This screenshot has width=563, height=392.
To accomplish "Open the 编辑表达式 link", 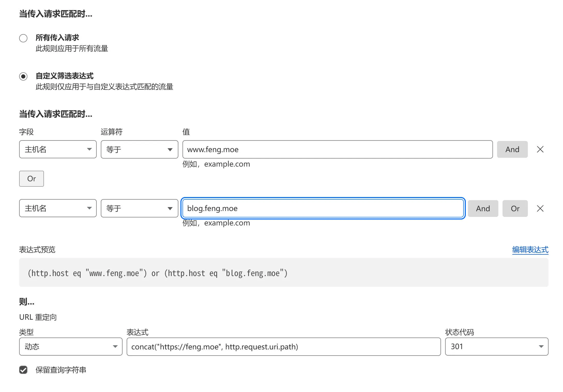I will [x=530, y=249].
